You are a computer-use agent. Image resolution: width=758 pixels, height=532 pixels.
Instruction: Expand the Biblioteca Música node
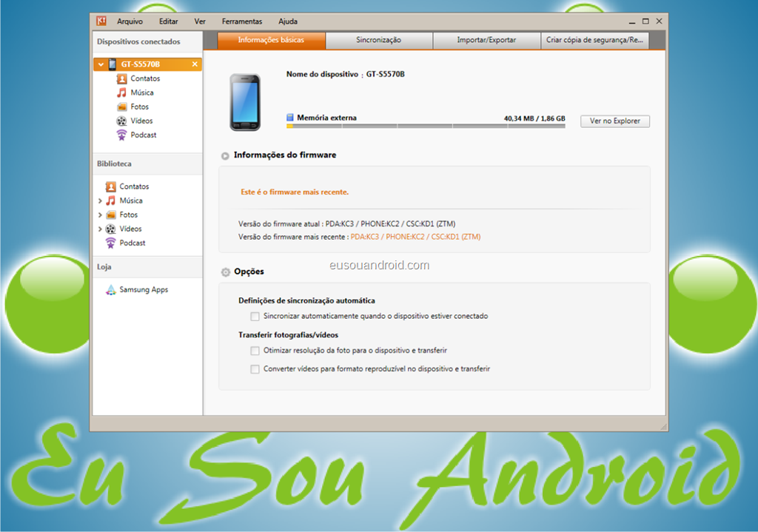tap(100, 201)
